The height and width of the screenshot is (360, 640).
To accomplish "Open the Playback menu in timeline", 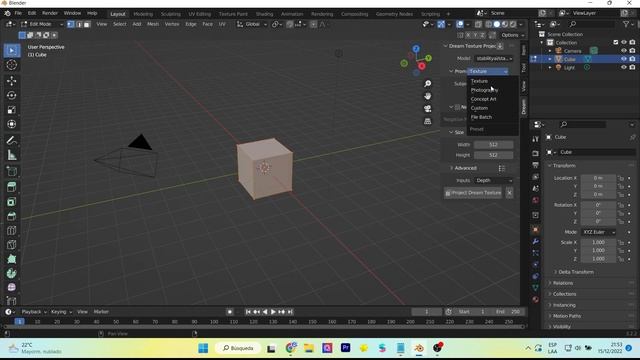I will (x=33, y=312).
